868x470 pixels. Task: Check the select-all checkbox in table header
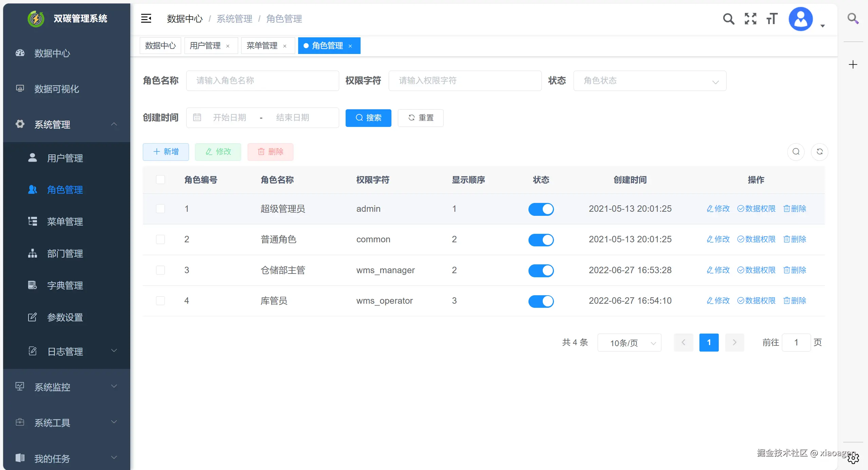click(160, 180)
